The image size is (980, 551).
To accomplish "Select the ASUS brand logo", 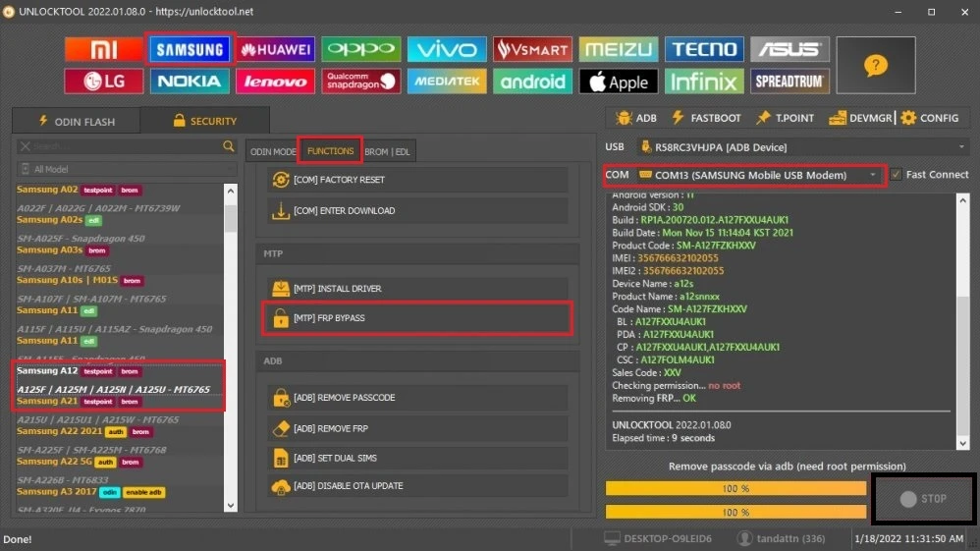I will [x=790, y=49].
